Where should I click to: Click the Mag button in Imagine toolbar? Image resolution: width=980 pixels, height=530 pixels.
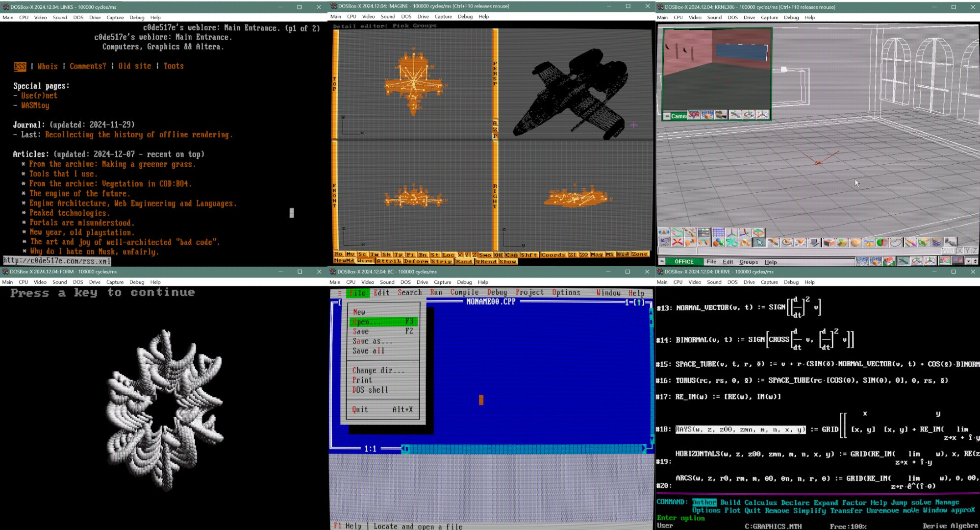click(597, 254)
